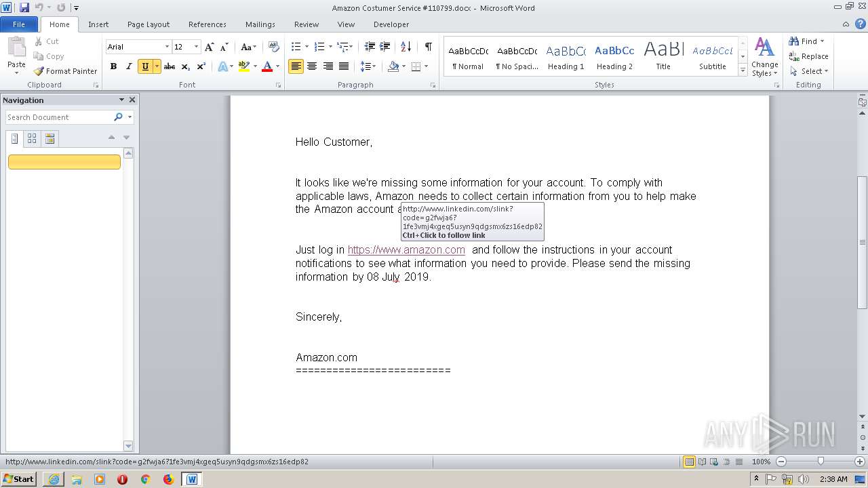Open Word Help question mark icon

pyautogui.click(x=860, y=24)
